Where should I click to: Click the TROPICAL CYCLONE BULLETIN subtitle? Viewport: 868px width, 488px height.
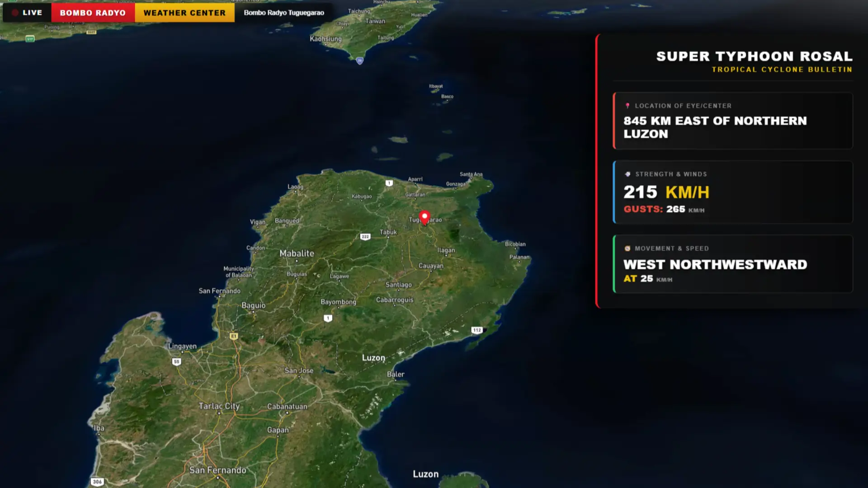(x=782, y=70)
